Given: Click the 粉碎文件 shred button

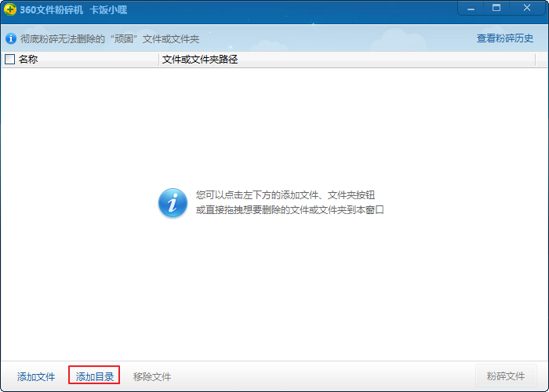Looking at the screenshot, I should [x=506, y=376].
